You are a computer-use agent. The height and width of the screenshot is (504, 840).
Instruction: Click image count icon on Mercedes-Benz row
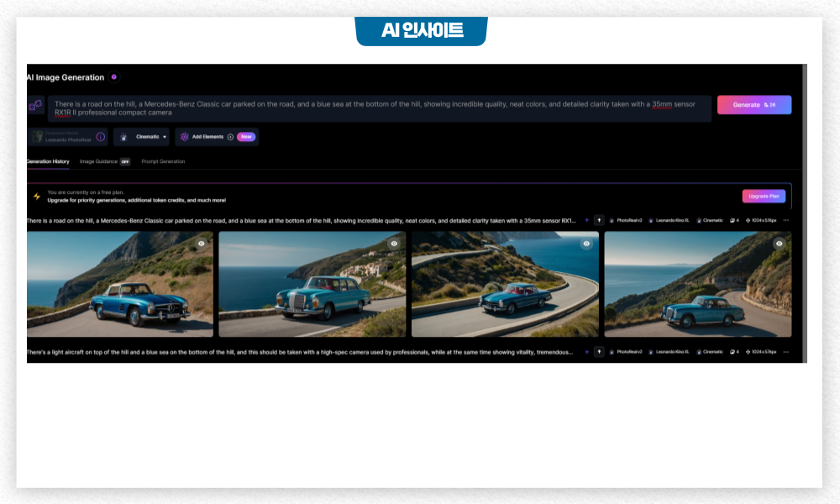[732, 220]
